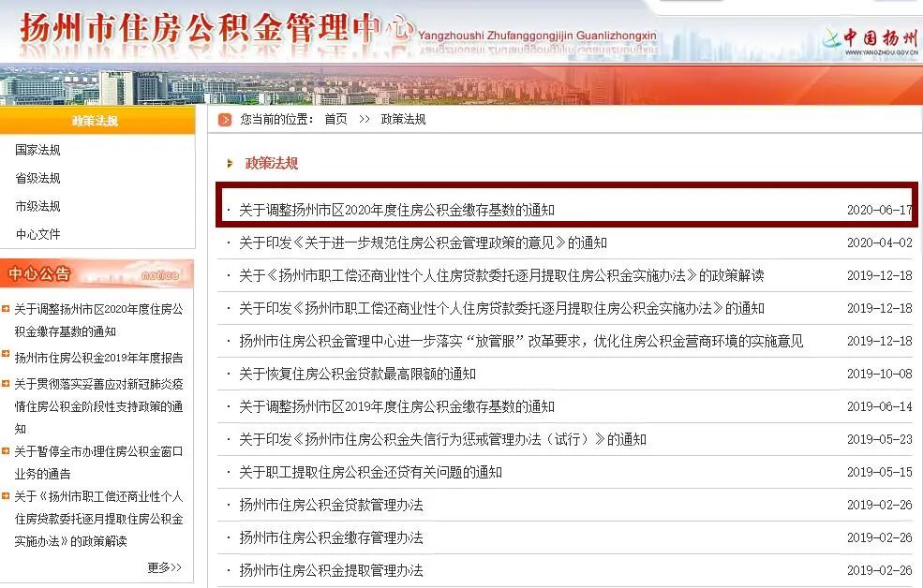Screen dimensions: 923x588
Task: Open sidebar announcement about 新冠肺炎疫情 support policy
Action: 98,405
